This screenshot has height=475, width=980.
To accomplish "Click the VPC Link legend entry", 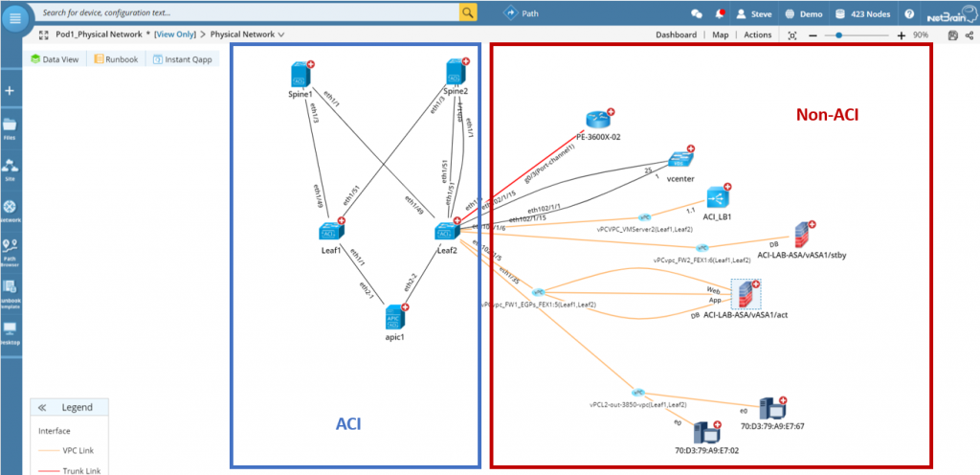I will click(x=67, y=450).
